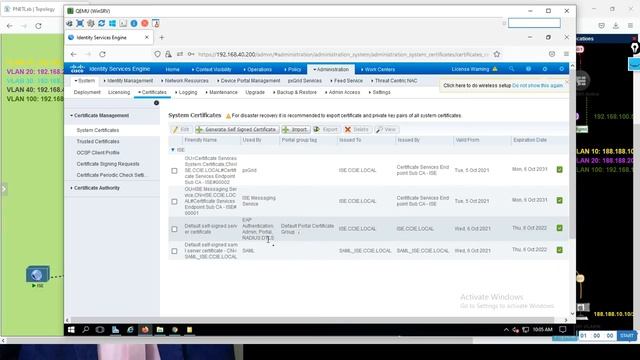Image resolution: width=640 pixels, height=360 pixels.
Task: Click the START timer button
Action: point(627,336)
